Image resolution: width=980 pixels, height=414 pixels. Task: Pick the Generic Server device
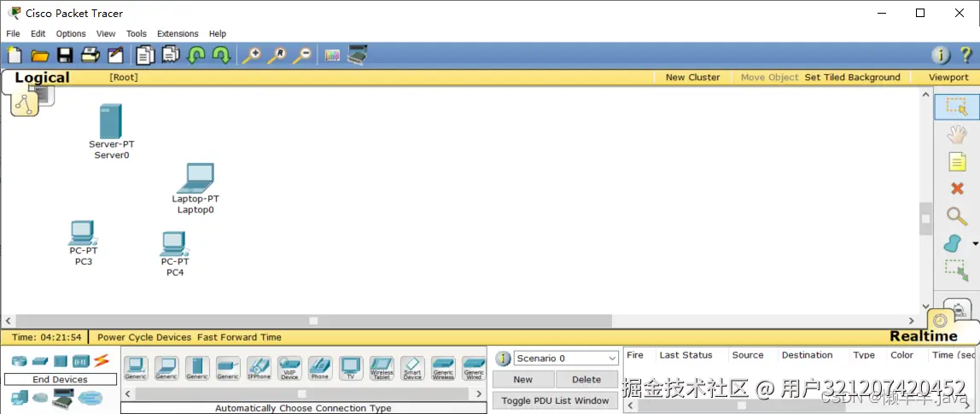pos(197,368)
